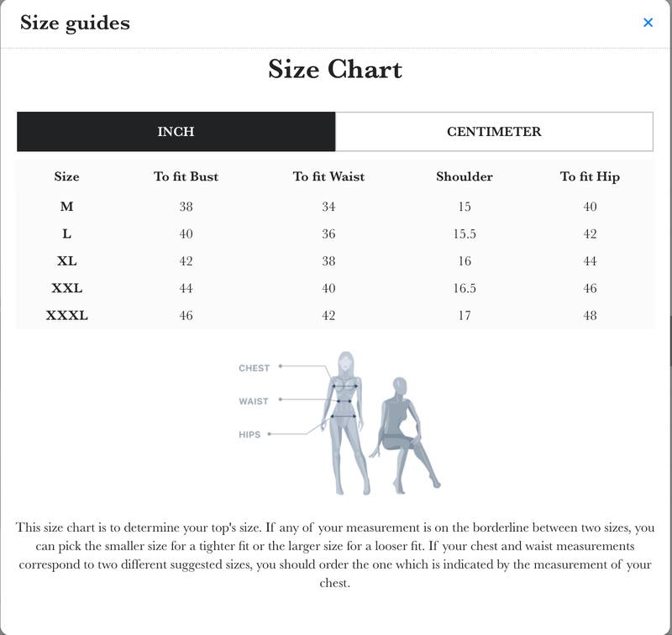This screenshot has width=672, height=635.
Task: Click the Size guides dialog title
Action: pos(75,23)
